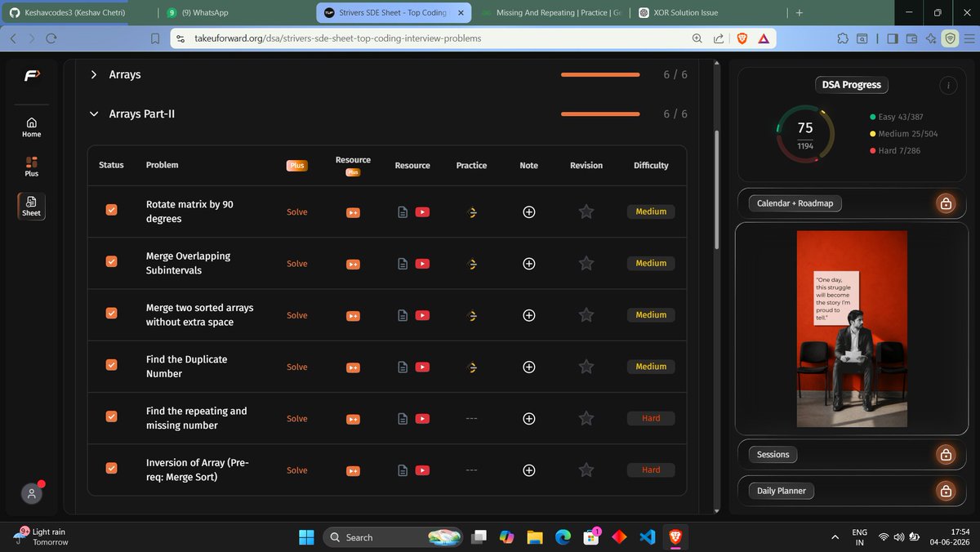This screenshot has width=980, height=552.
Task: Add a note for Merge Overlapping Subintervals
Action: pos(529,264)
